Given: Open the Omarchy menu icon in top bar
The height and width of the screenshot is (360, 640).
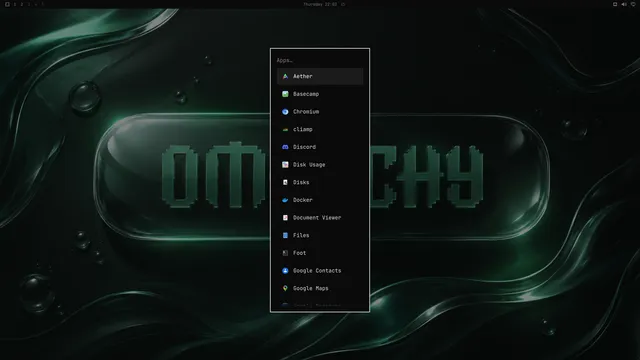Looking at the screenshot, I should tap(7, 4).
